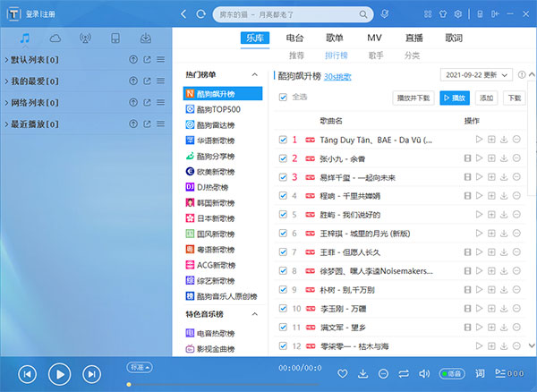Show lyrics with the 词 icon

coord(480,373)
